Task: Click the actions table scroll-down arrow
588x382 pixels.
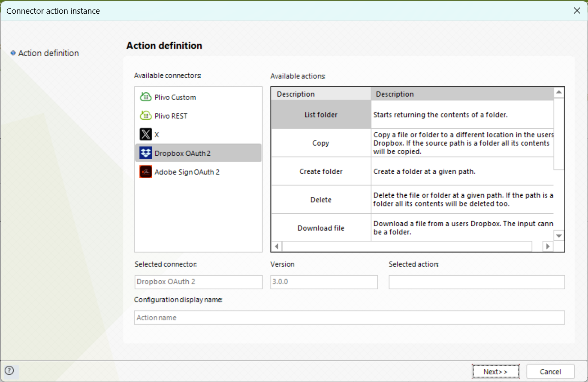Action: click(559, 236)
